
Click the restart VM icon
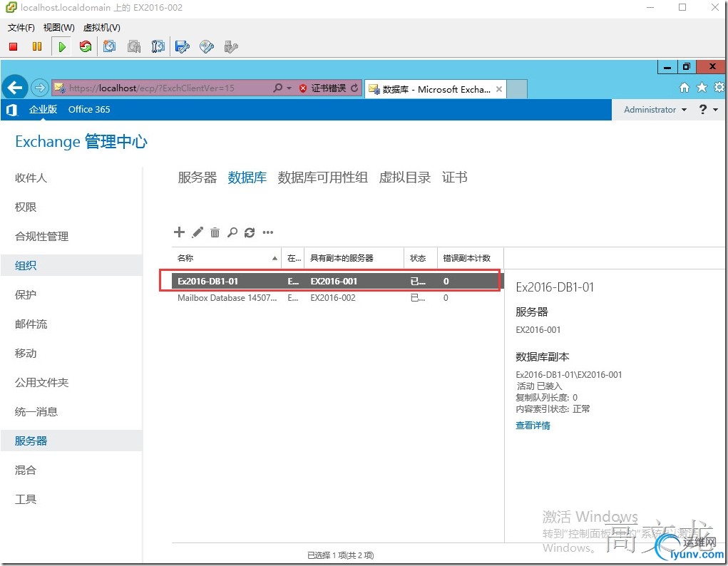tap(86, 46)
